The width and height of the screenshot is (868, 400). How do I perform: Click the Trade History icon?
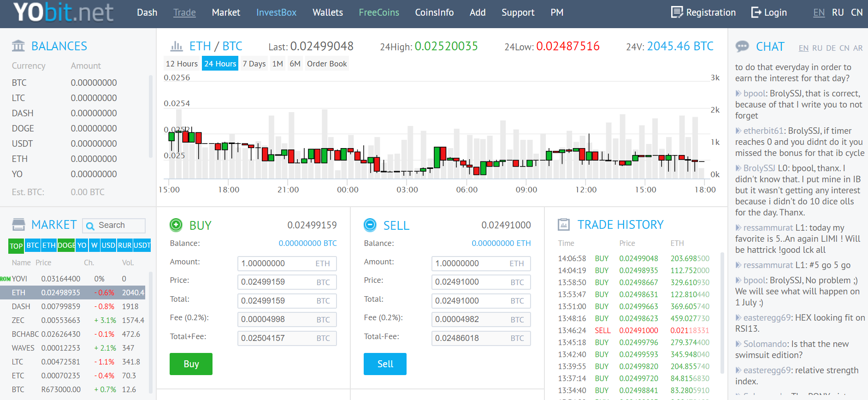(564, 224)
